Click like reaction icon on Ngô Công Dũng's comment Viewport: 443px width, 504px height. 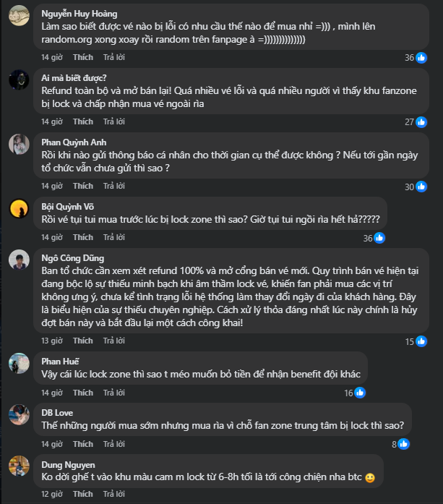coord(422,341)
